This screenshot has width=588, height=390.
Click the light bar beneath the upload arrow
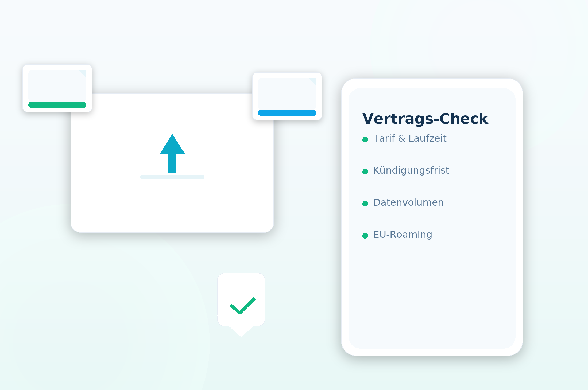click(172, 177)
